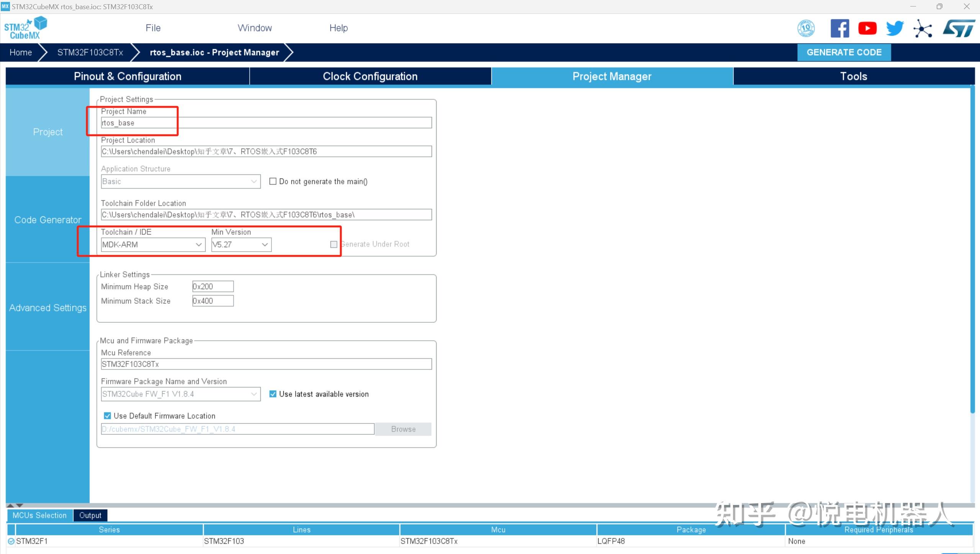The image size is (980, 554).
Task: Open the Toolchain / IDE dropdown
Action: coord(153,244)
